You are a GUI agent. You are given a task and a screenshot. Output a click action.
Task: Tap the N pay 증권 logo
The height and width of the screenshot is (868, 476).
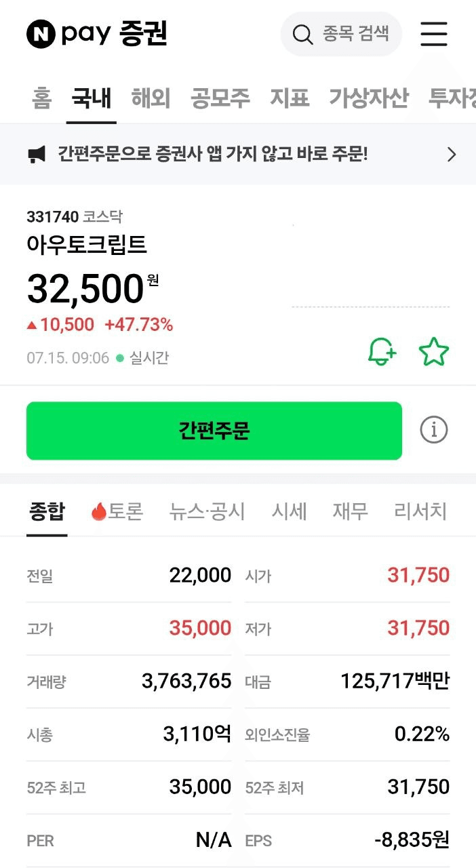coord(97,34)
